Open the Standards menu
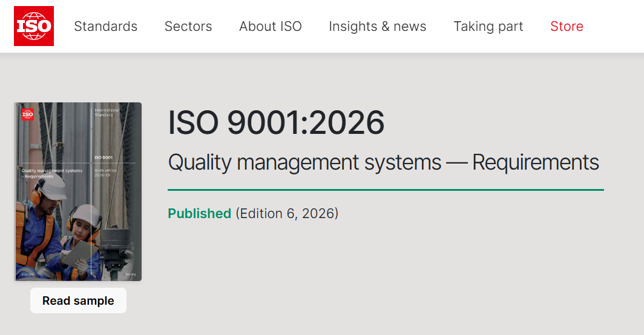Viewport: 644px width, 335px height. 105,26
